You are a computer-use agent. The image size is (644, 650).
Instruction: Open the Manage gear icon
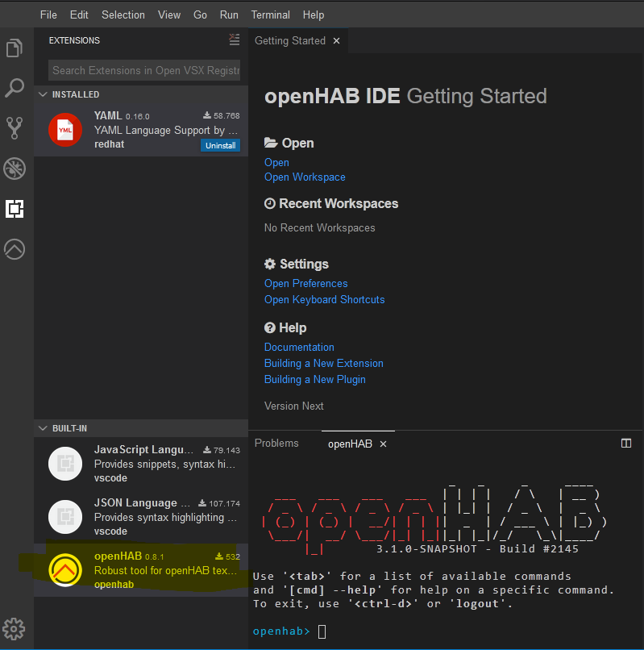click(x=13, y=628)
